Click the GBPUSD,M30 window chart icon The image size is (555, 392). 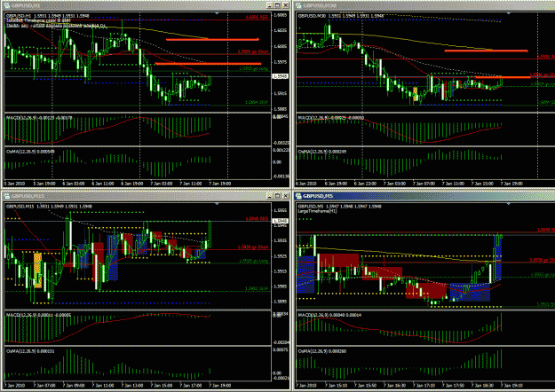click(x=298, y=5)
